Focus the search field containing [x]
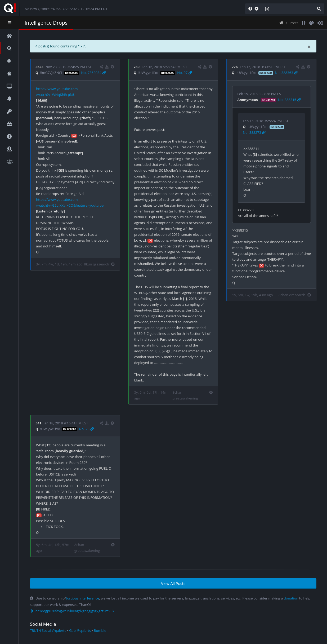 (289, 9)
